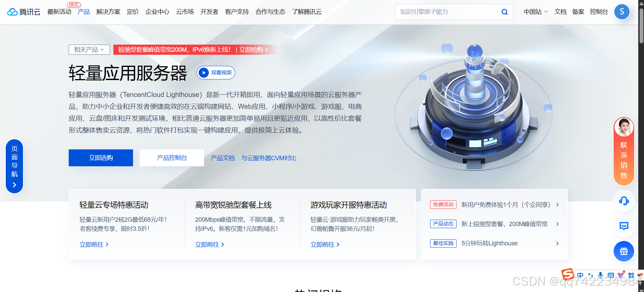Click arrow beside 5分钟玩转Lighthouse

click(557, 243)
